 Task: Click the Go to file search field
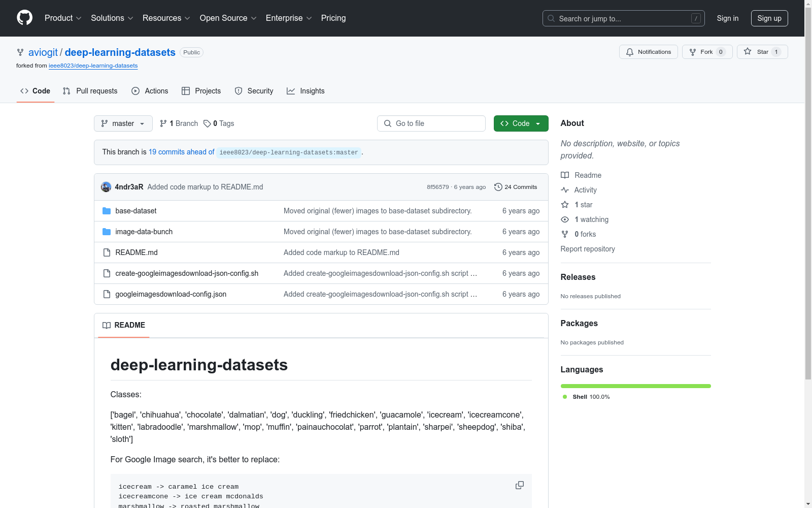point(431,123)
